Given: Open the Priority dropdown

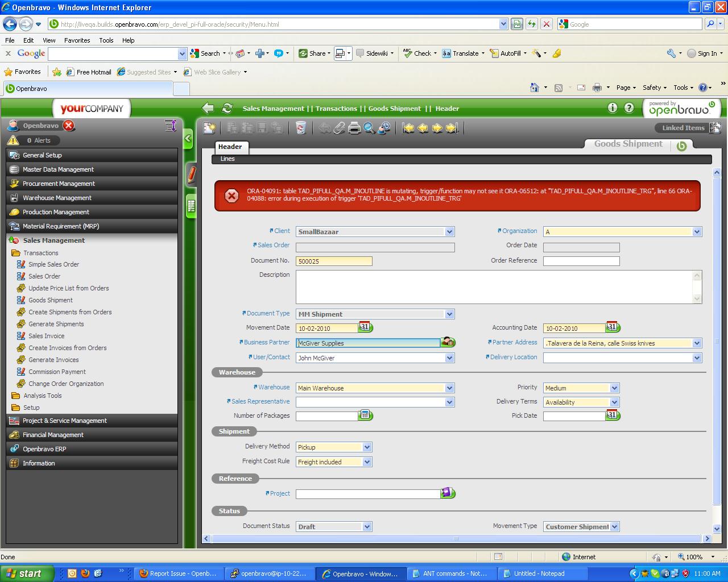Looking at the screenshot, I should [614, 388].
